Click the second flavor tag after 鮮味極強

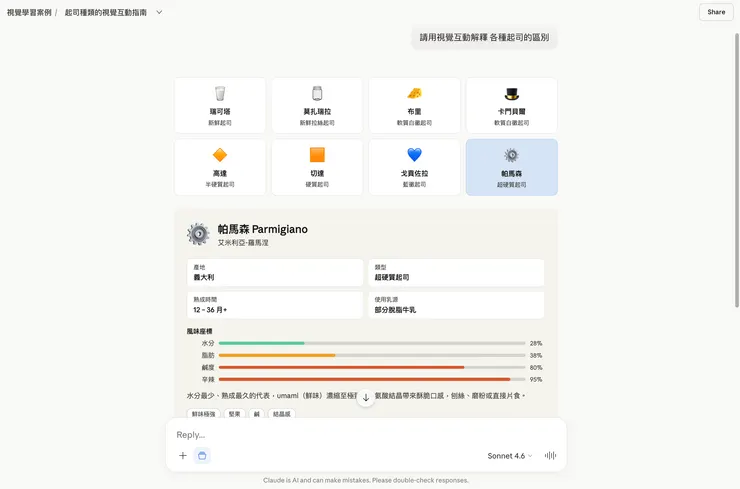(x=235, y=414)
